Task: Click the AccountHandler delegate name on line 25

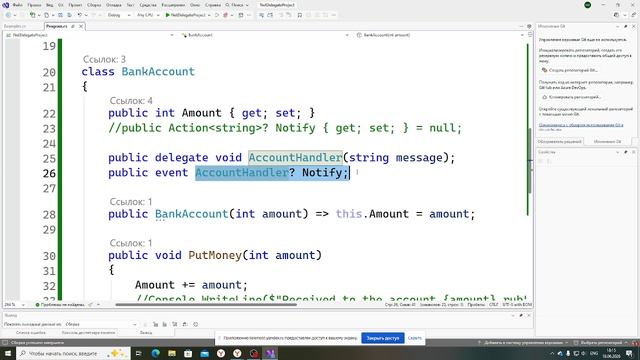Action: (295, 158)
